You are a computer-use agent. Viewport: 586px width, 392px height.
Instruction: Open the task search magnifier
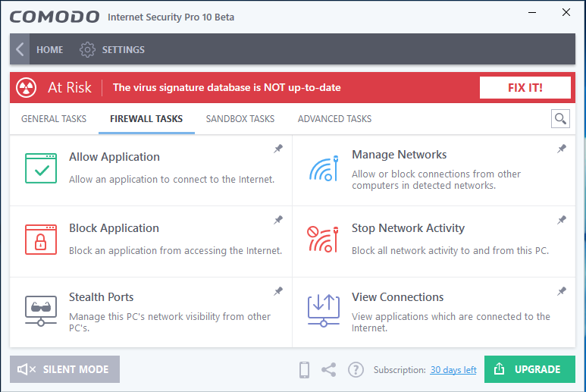click(x=560, y=118)
